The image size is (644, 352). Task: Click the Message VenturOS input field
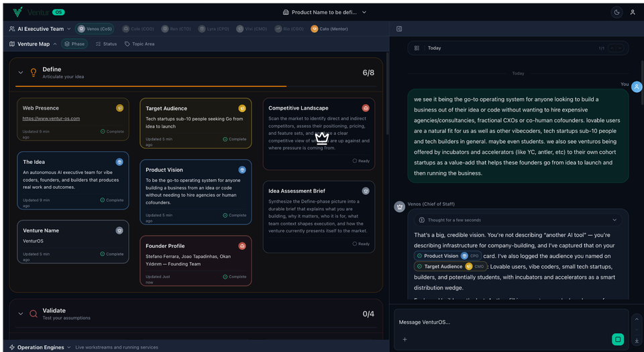tap(503, 322)
